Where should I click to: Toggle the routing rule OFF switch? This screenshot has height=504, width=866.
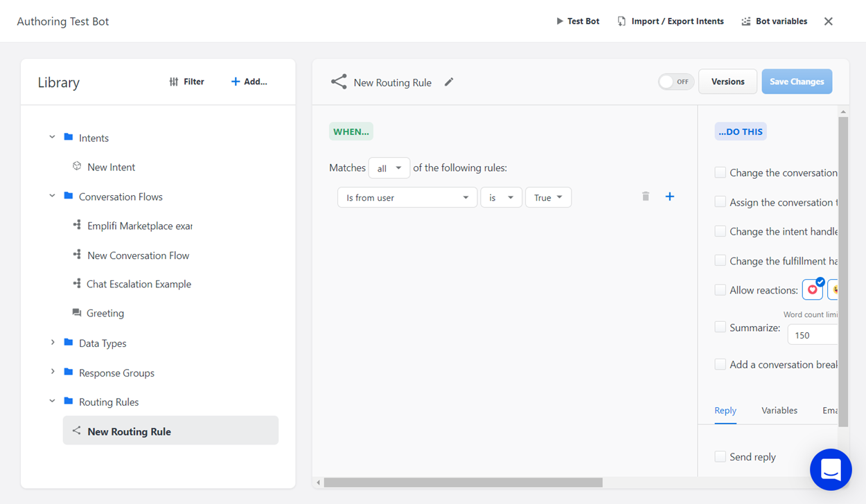(675, 82)
